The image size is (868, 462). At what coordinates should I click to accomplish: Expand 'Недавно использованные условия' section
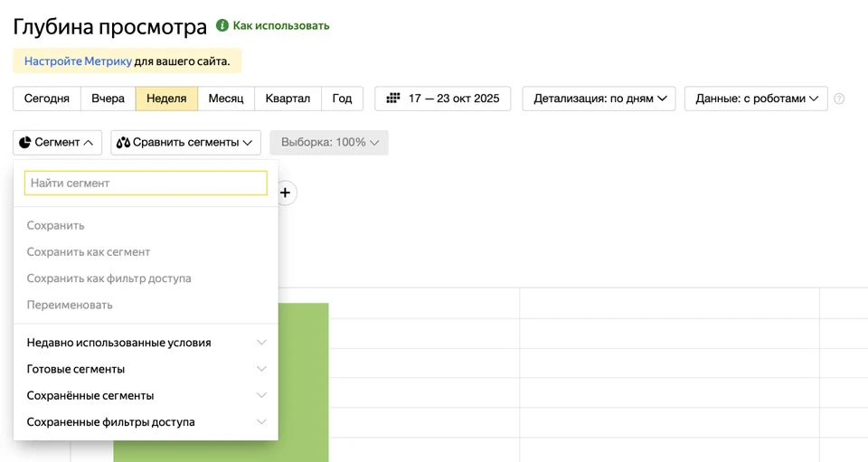pyautogui.click(x=146, y=343)
